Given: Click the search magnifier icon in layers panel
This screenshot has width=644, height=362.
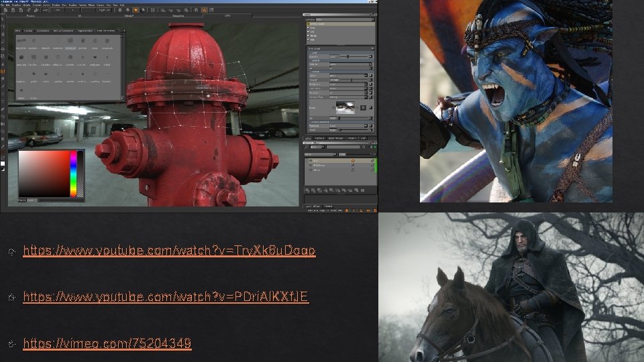Looking at the screenshot, I should point(307,147).
